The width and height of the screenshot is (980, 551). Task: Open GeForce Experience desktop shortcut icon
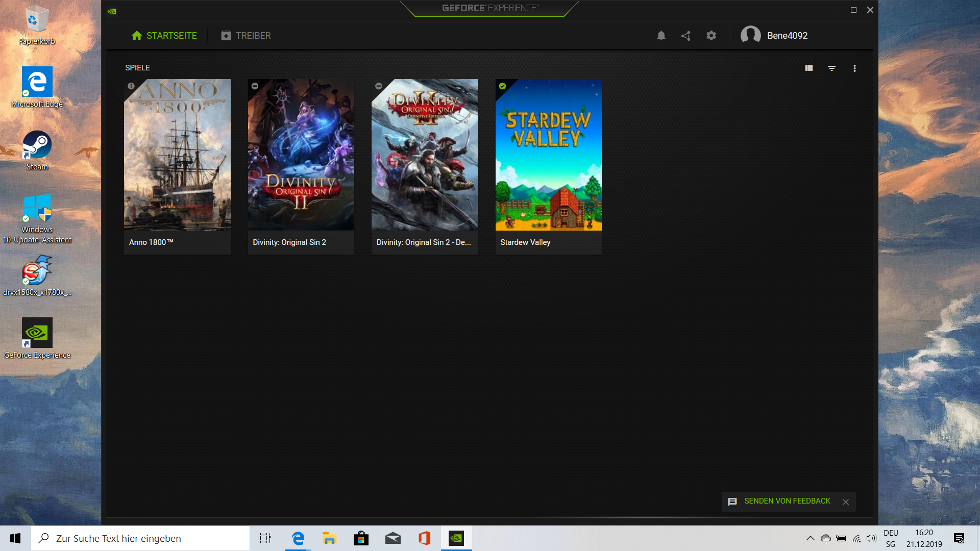(x=37, y=333)
